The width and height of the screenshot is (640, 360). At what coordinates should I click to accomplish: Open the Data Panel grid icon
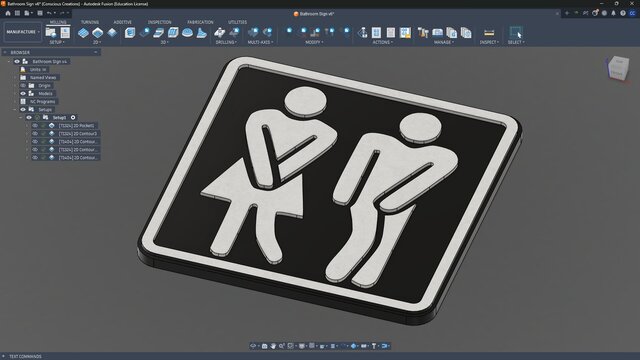[x=17, y=13]
